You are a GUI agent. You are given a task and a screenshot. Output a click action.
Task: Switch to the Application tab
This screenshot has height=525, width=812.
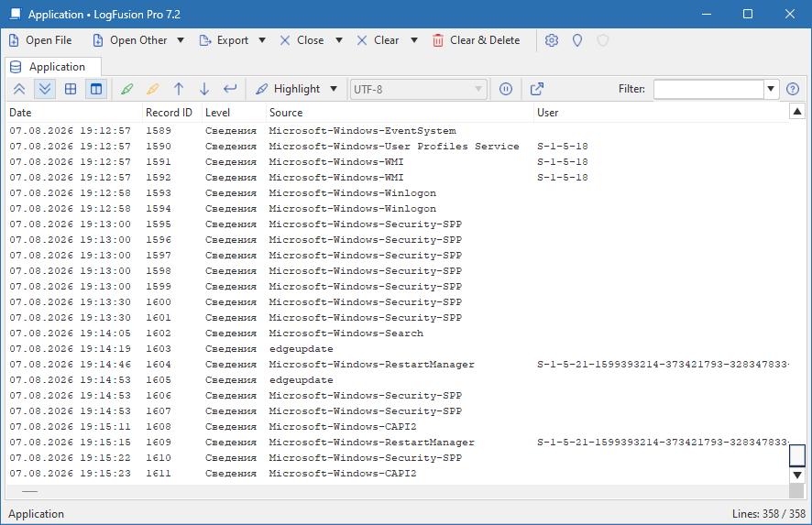(x=53, y=67)
